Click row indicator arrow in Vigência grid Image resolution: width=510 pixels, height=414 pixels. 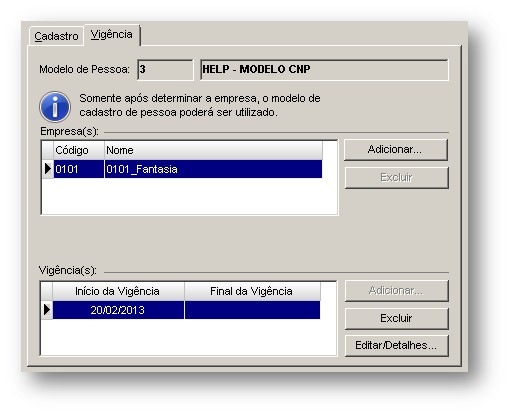click(x=47, y=310)
